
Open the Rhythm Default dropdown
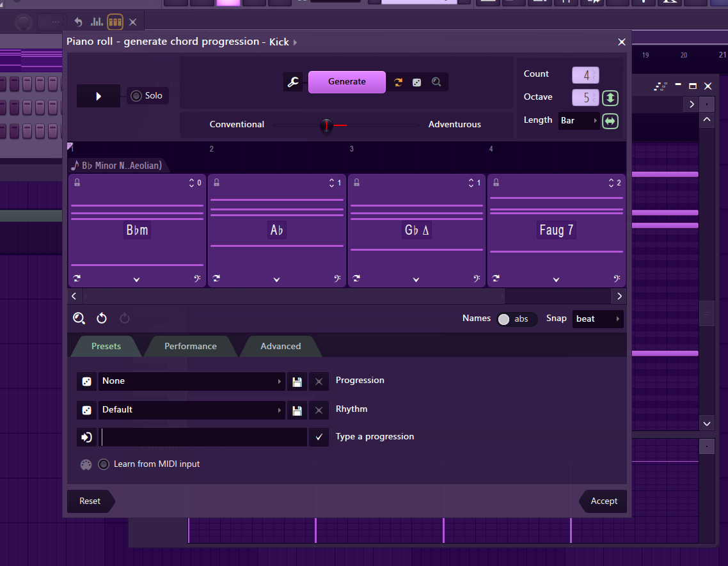coord(191,410)
